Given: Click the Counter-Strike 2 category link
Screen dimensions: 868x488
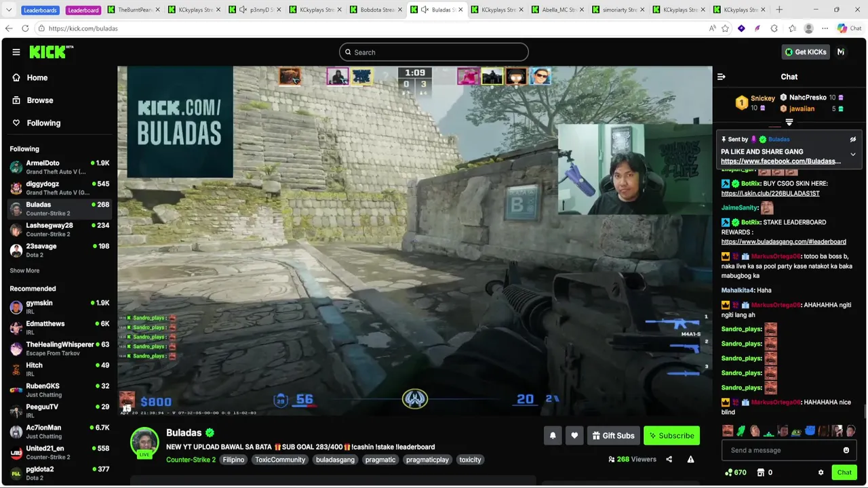Looking at the screenshot, I should point(191,460).
